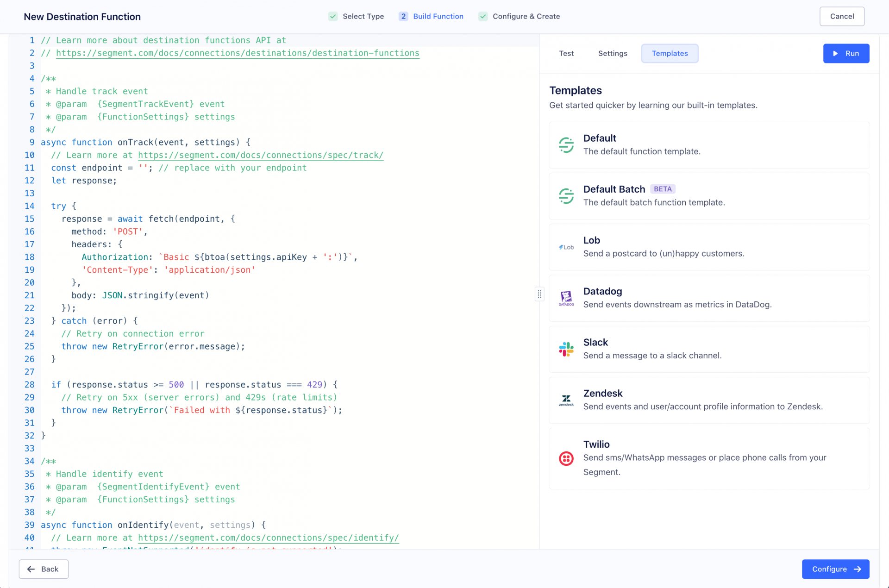Viewport: 889px width, 588px height.
Task: Click the Cancel button
Action: pos(842,16)
